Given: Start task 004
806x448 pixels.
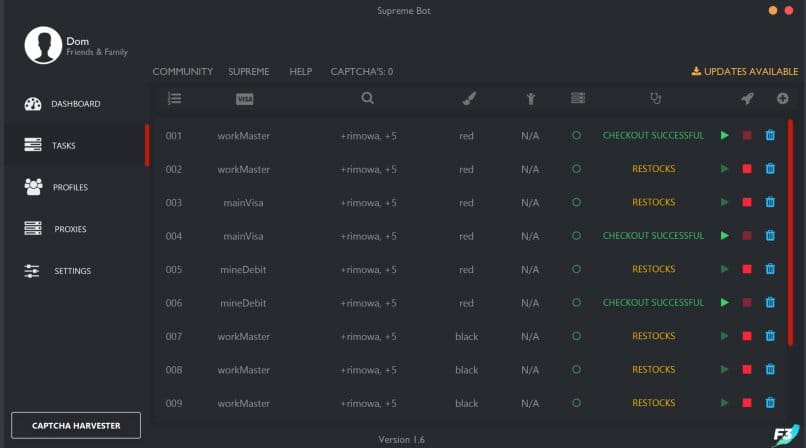Looking at the screenshot, I should [725, 235].
